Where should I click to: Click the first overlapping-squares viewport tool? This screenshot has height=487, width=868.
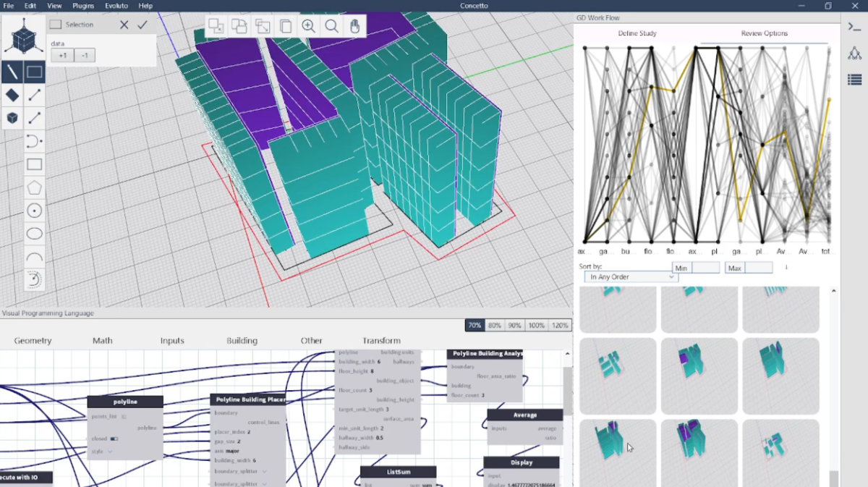tap(216, 26)
